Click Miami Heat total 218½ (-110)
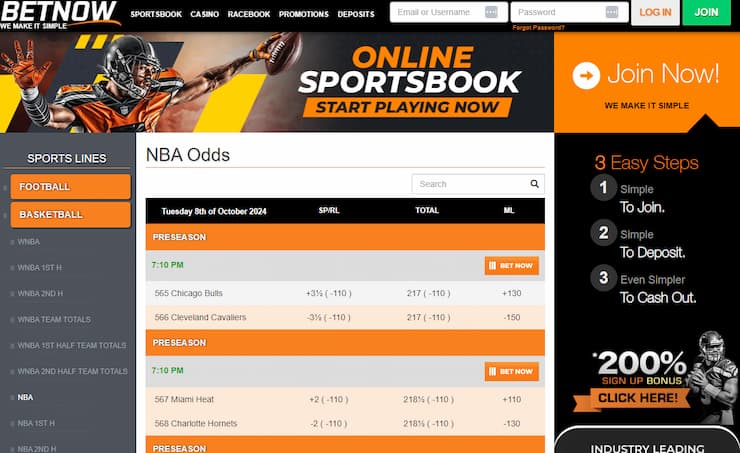 [429, 400]
